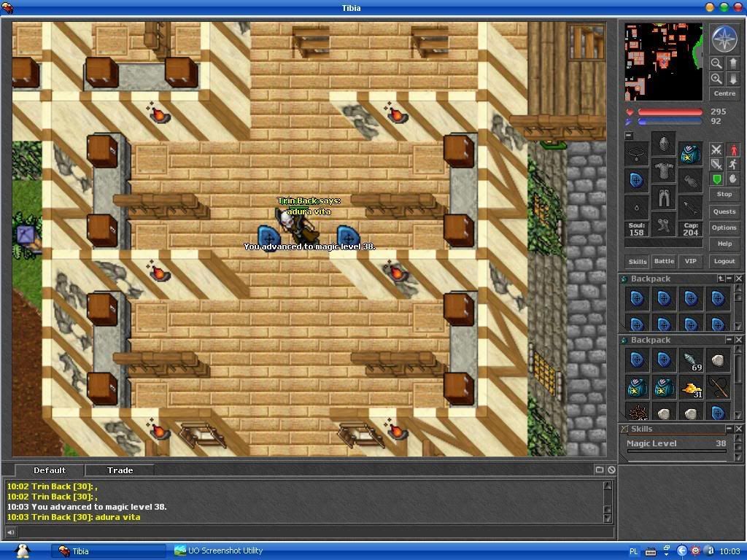Enable balanced sword-and-shield fighting mode
Viewport: 747px width, 560px height.
pos(716,165)
